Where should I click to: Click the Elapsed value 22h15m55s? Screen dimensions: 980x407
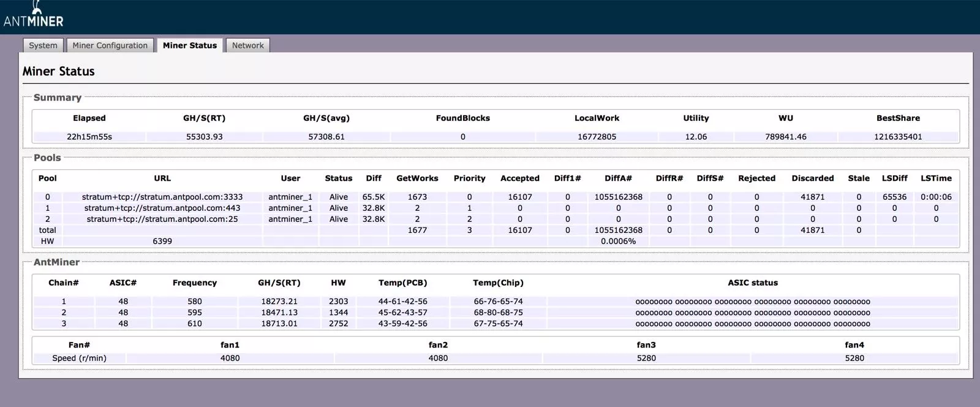[x=89, y=137]
